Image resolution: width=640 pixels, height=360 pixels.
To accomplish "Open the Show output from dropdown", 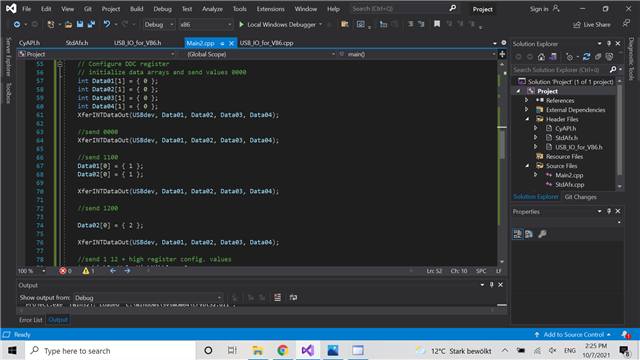I will [x=148, y=298].
